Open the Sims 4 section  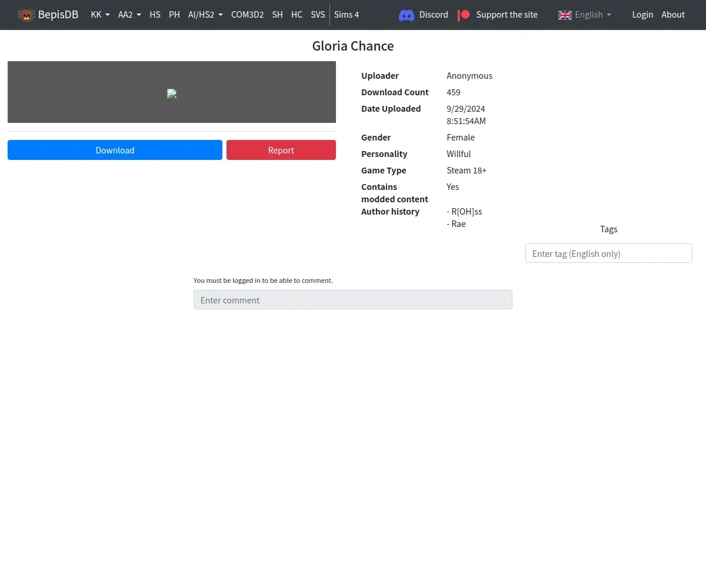pyautogui.click(x=347, y=15)
